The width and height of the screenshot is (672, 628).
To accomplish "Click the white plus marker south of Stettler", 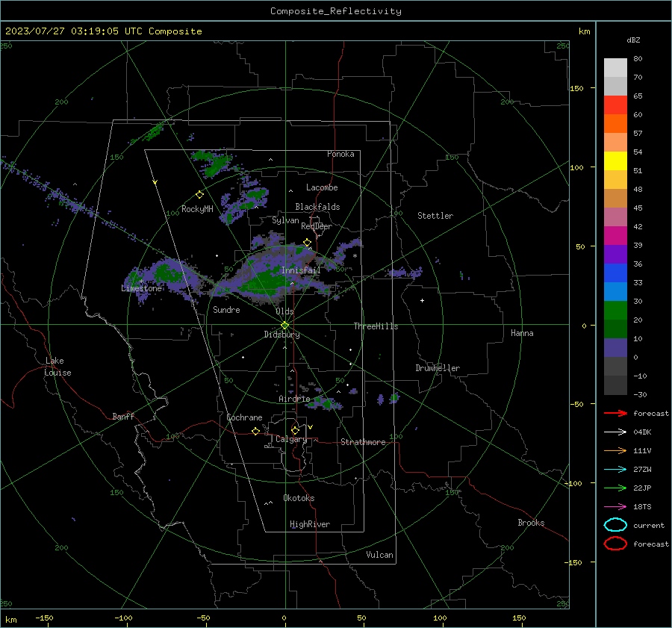I will 422,300.
